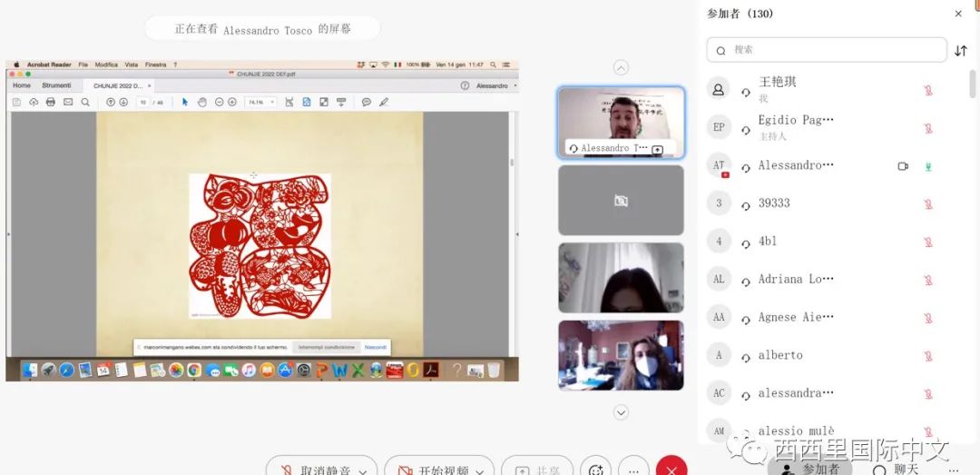
Task: Open the Modifica menu in shared Acrobat Reader
Action: 106,64
